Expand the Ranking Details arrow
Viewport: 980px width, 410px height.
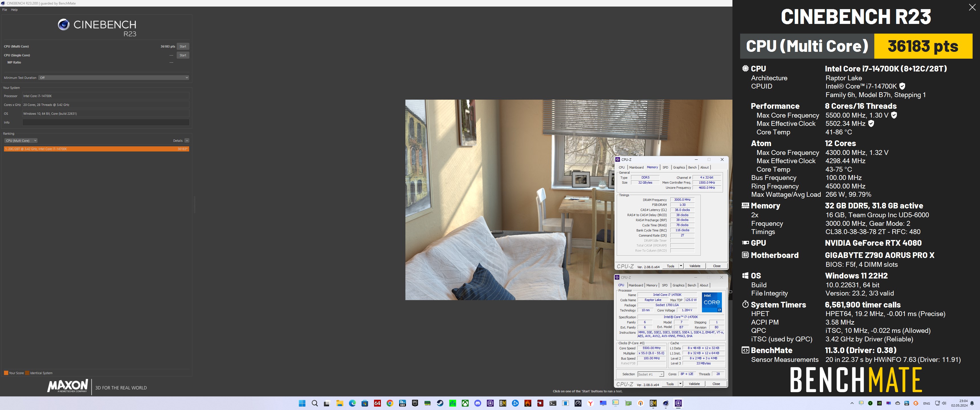point(187,141)
